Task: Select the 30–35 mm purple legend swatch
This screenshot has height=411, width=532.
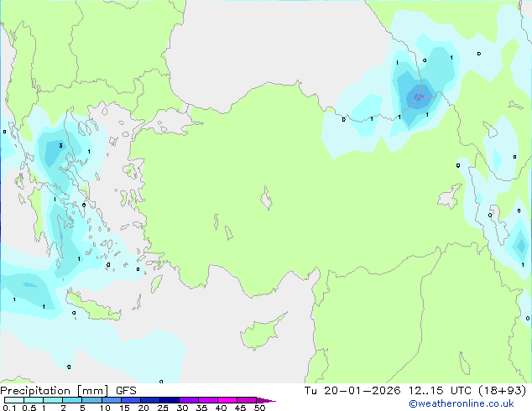Action: point(188,400)
